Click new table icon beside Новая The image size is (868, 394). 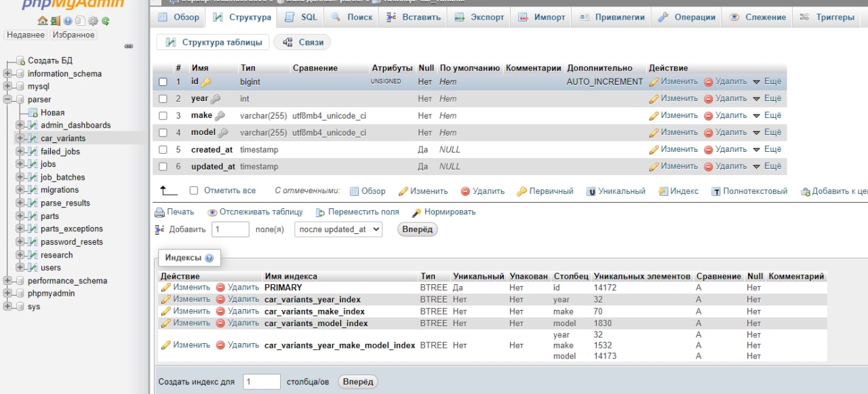pos(33,113)
